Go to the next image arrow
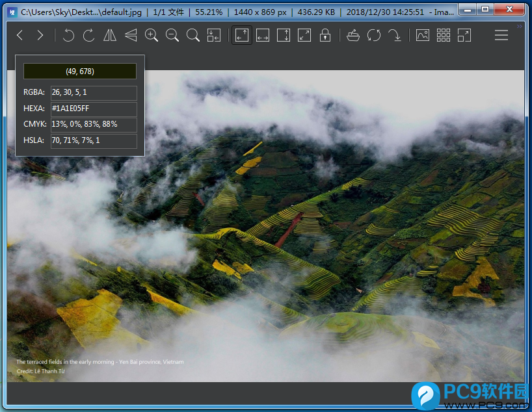Screen dimensions: 532x412 pos(40,35)
